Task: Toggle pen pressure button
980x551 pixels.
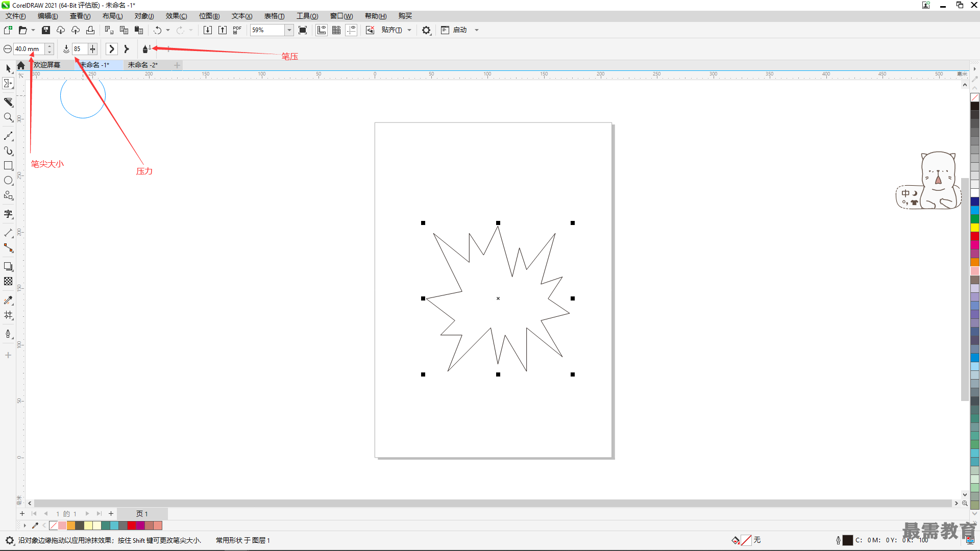Action: point(146,49)
